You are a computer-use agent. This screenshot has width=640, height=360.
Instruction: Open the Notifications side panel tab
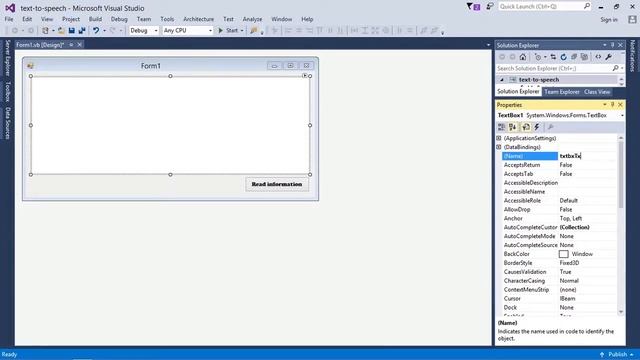[x=632, y=56]
